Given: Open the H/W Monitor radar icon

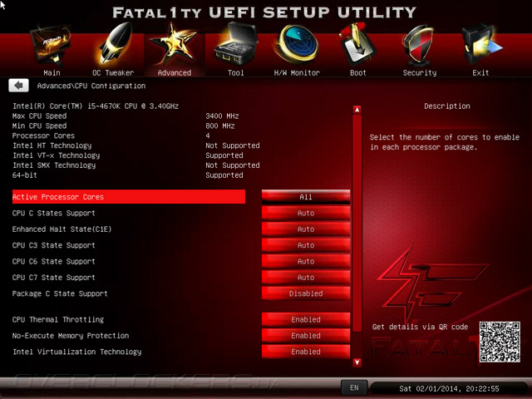Looking at the screenshot, I should [297, 44].
